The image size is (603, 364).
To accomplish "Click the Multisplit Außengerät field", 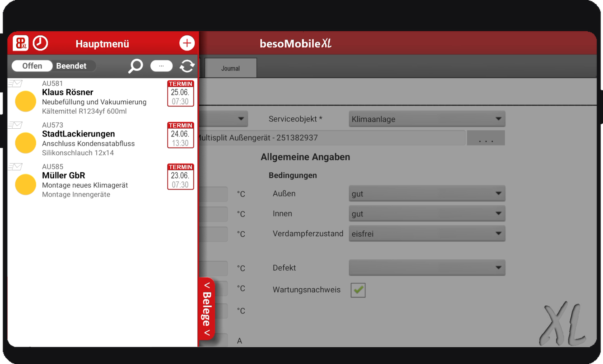I will click(332, 138).
